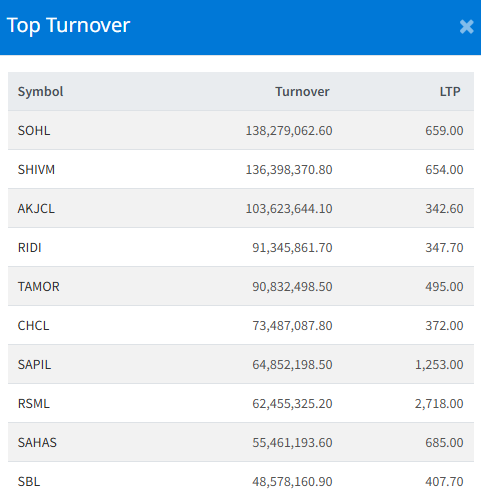Select the SHIVM symbol
The height and width of the screenshot is (496, 481).
36,170
